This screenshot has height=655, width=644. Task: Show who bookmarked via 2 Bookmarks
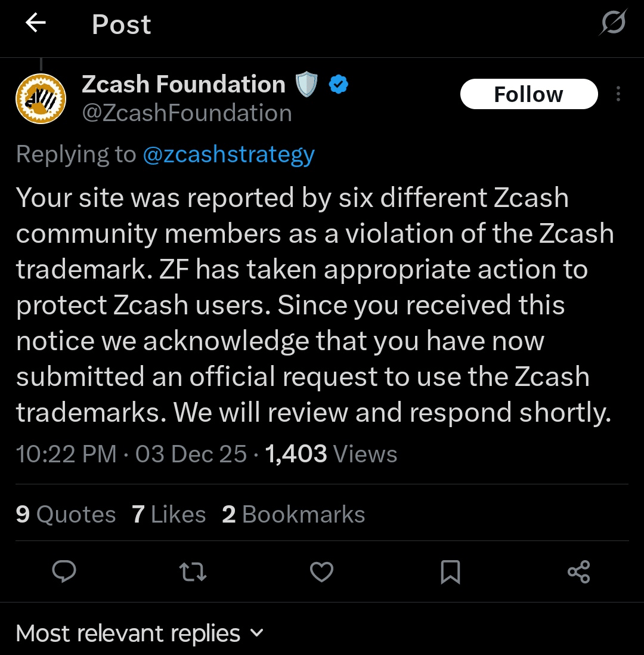(x=293, y=514)
